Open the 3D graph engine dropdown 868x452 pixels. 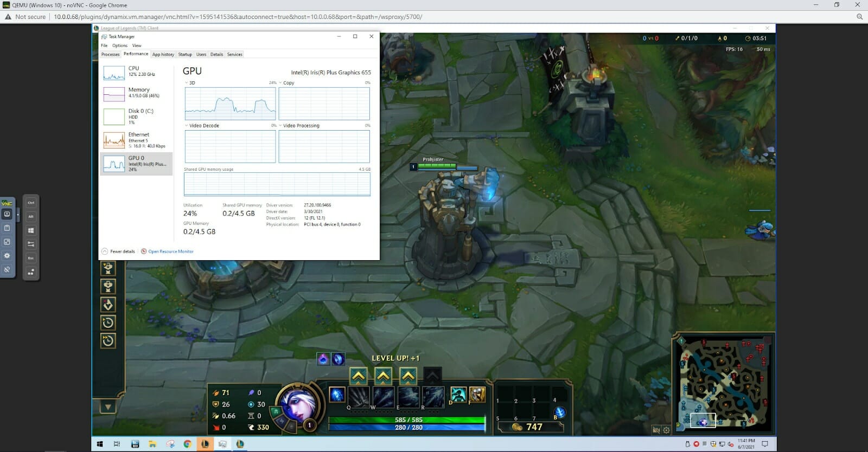coord(190,83)
